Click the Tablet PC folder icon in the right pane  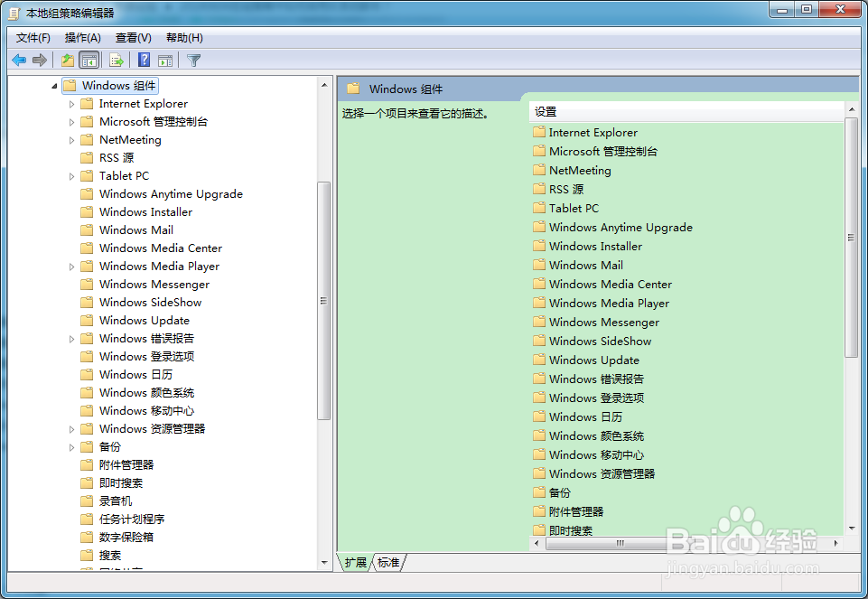click(539, 208)
